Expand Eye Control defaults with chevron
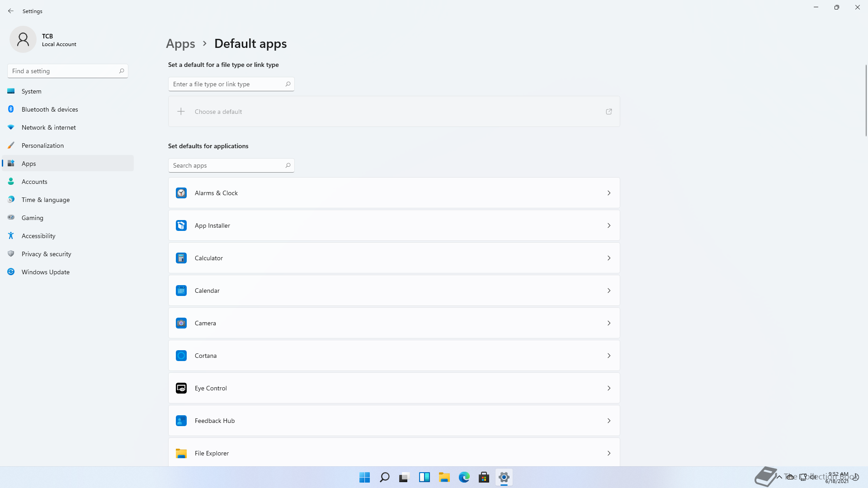Image resolution: width=868 pixels, height=488 pixels. (x=609, y=388)
